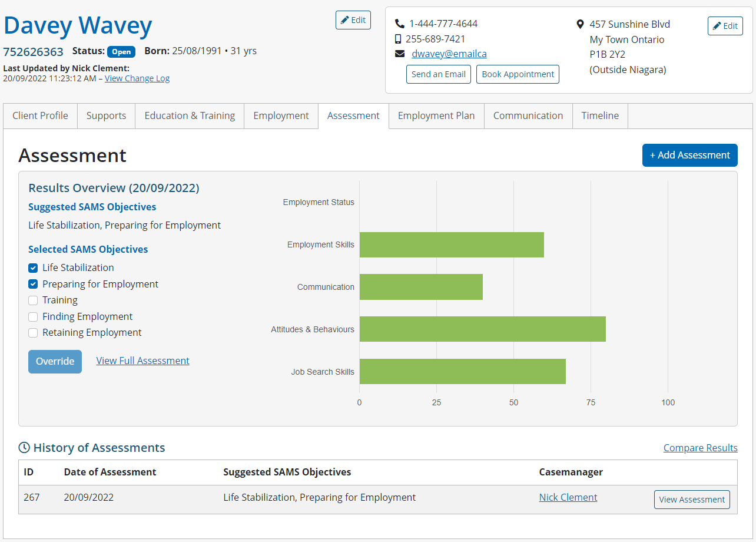The width and height of the screenshot is (756, 542).
Task: Click the clock icon by History of Assessments
Action: 24,448
